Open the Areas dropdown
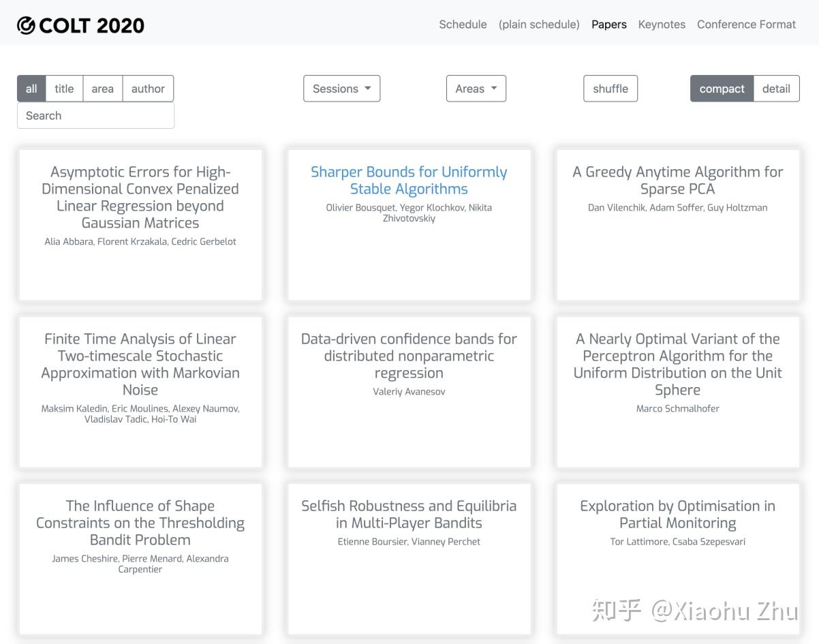 tap(476, 89)
